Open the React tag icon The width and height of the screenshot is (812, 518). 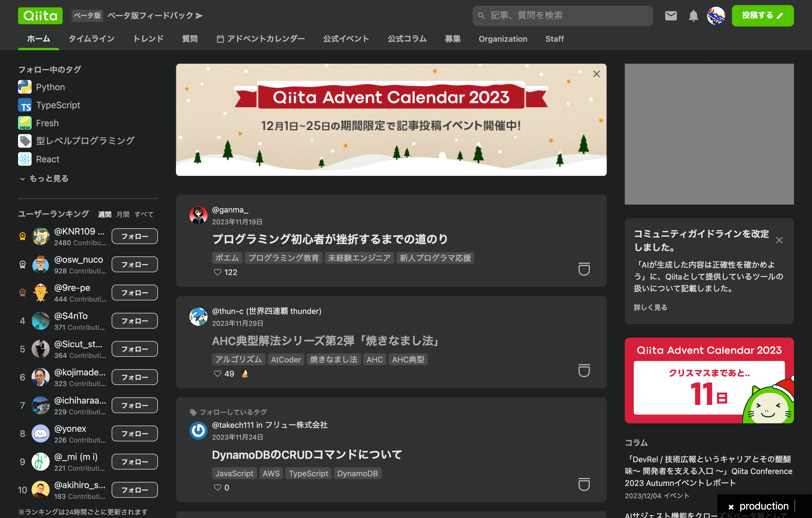25,159
